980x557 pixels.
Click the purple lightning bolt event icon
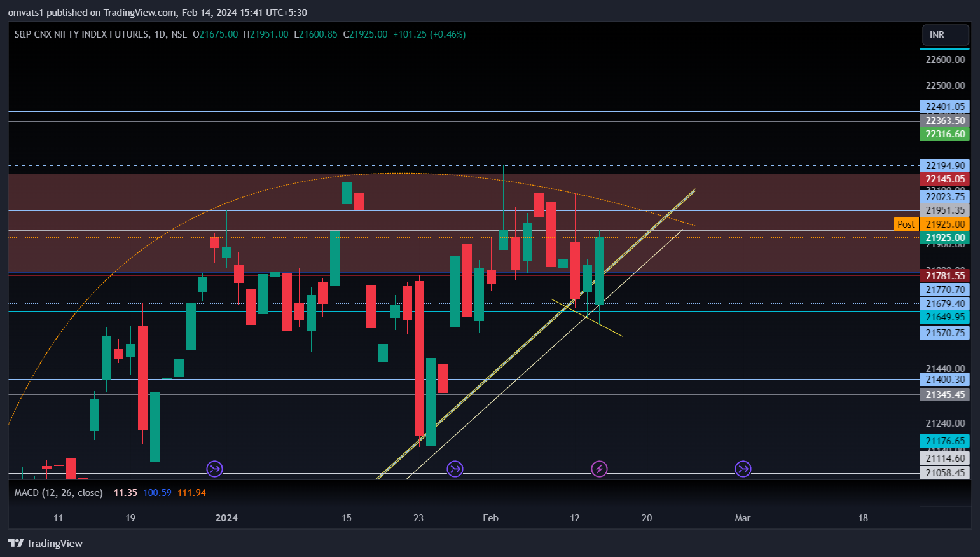599,469
